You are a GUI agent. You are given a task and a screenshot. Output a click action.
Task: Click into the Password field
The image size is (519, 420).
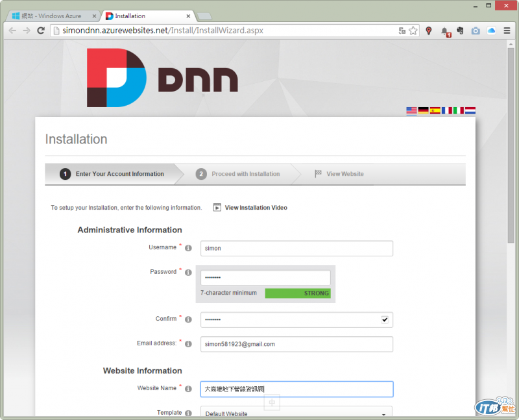tap(265, 278)
